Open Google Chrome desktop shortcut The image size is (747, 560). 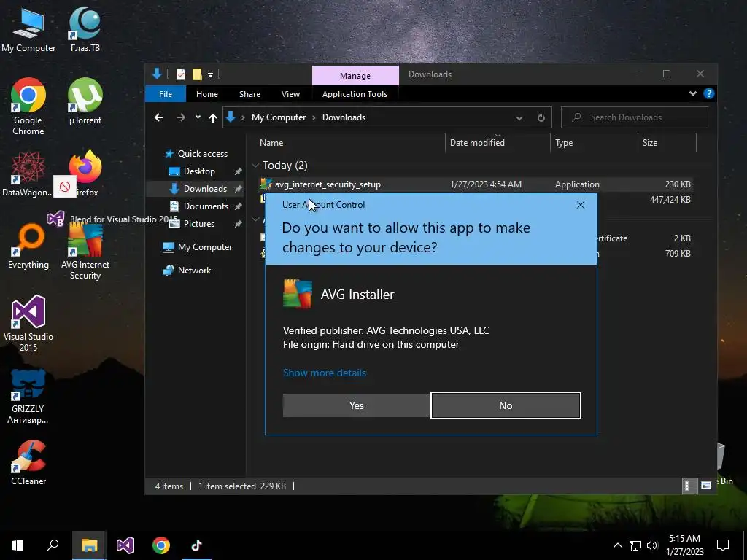(28, 106)
